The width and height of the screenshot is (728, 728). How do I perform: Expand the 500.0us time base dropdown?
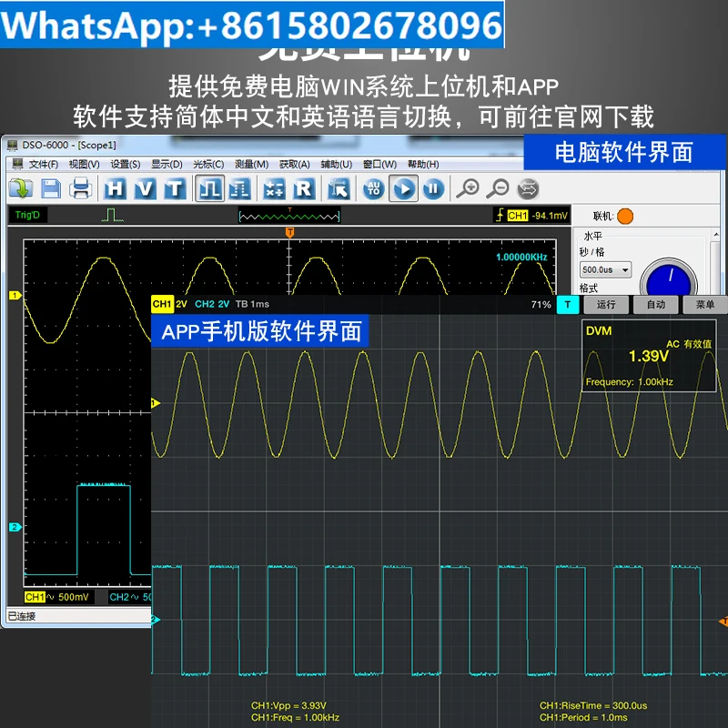605,269
